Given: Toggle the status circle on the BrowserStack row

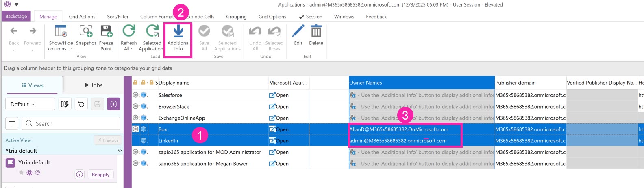Looking at the screenshot, I should tap(135, 106).
